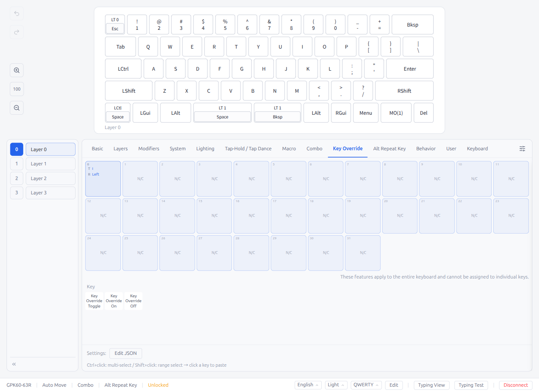Select key override slot 31
Viewport: 539px width, 392px height.
coord(363,253)
